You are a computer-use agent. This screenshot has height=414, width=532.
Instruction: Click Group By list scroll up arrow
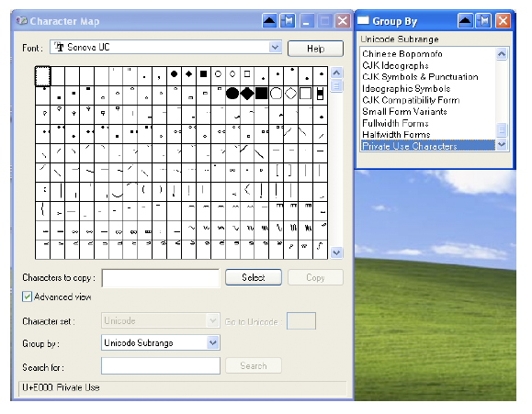coord(502,54)
